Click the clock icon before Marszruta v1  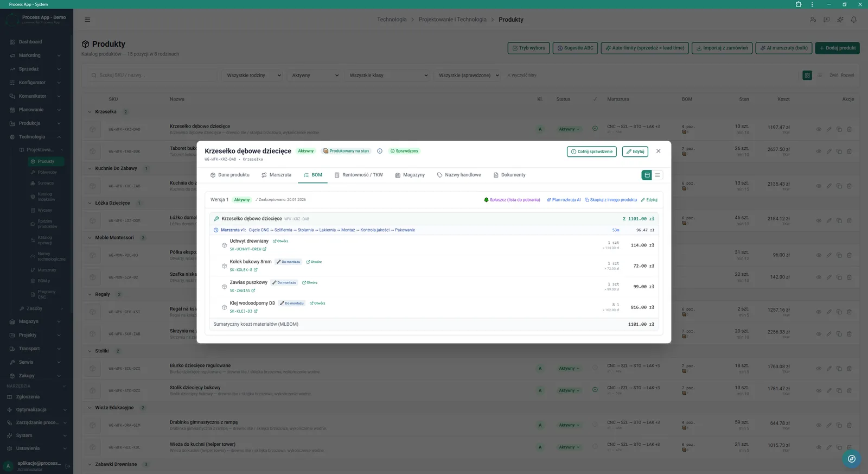point(216,230)
